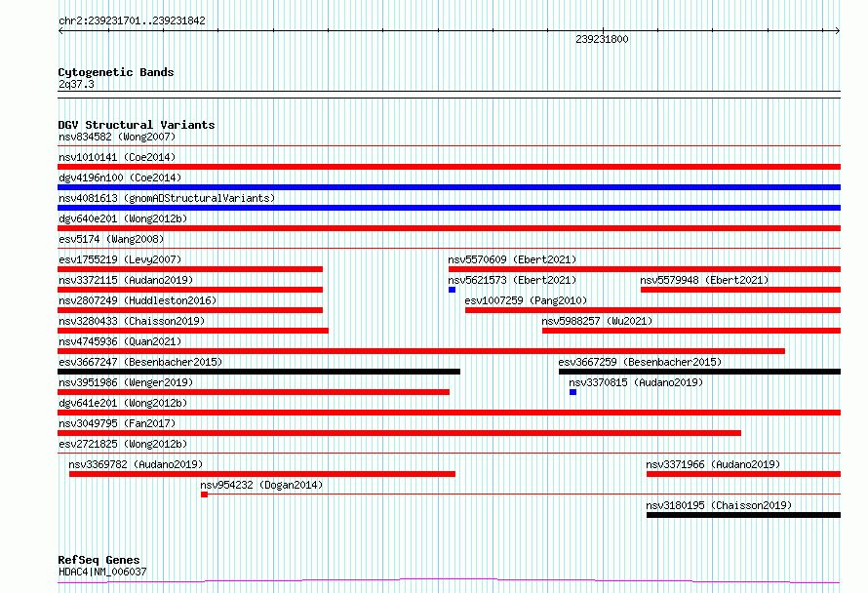The image size is (868, 593).
Task: Click the 2q37.3 cytogenetic band label
Action: 76,84
